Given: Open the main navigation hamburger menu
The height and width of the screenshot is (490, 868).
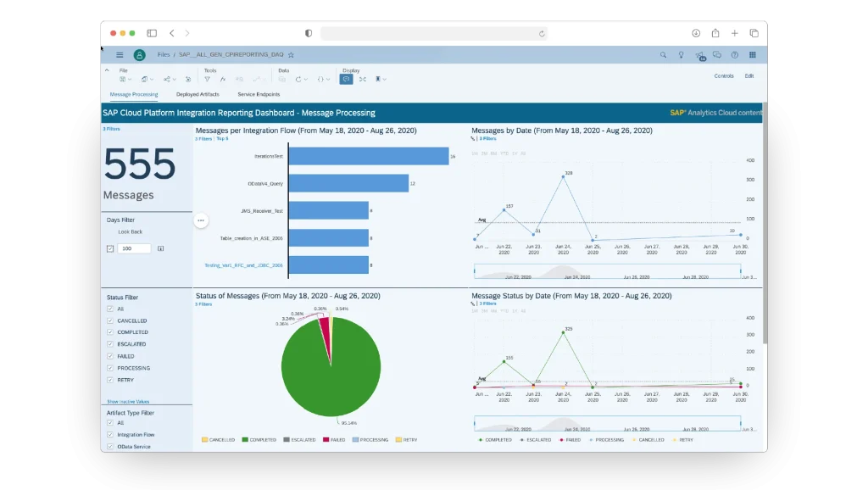Looking at the screenshot, I should pyautogui.click(x=120, y=55).
